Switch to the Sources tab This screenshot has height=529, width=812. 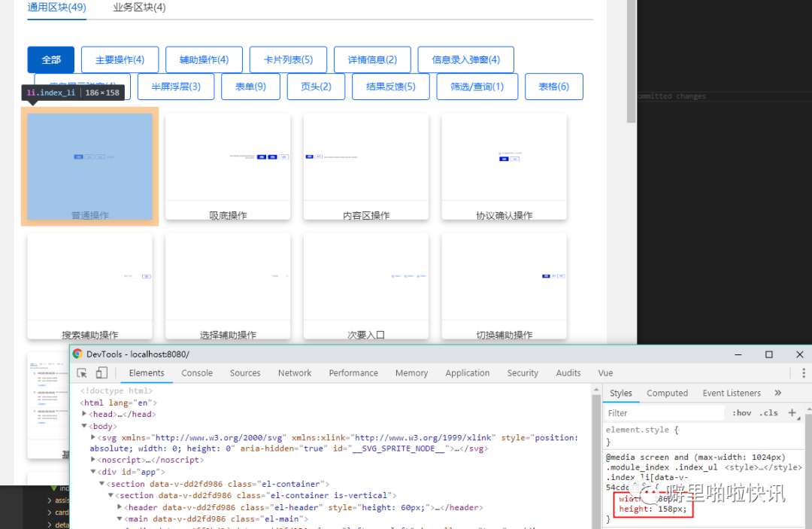245,373
